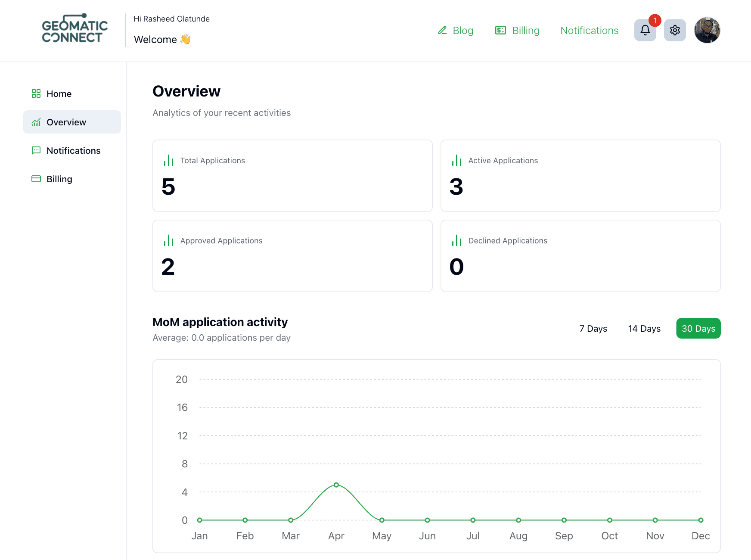Switch chart range to 14 Days
The image size is (751, 560).
644,329
